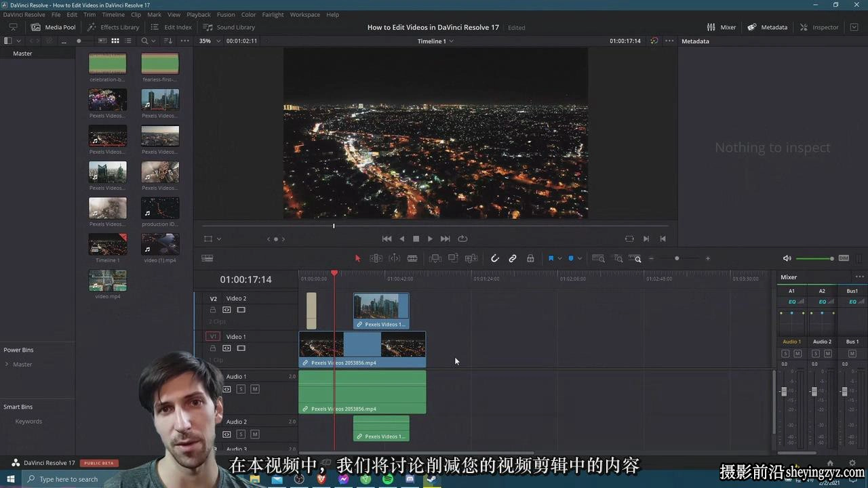Image resolution: width=868 pixels, height=488 pixels.
Task: Click Detail Zoom icon
Action: [618, 258]
